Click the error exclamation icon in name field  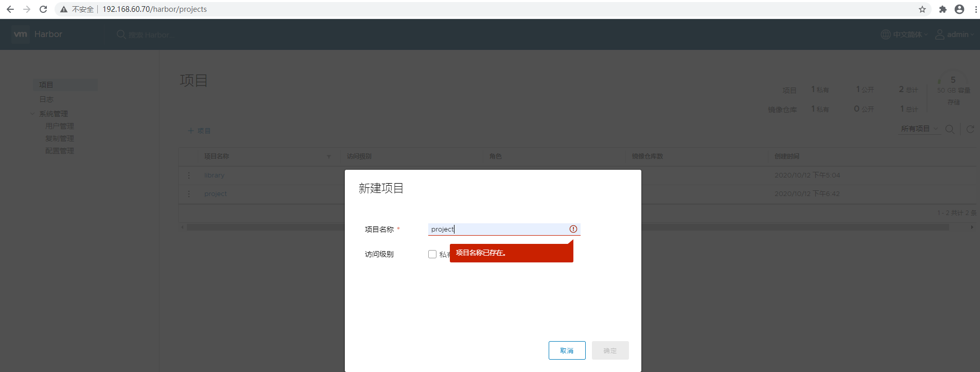pyautogui.click(x=573, y=229)
